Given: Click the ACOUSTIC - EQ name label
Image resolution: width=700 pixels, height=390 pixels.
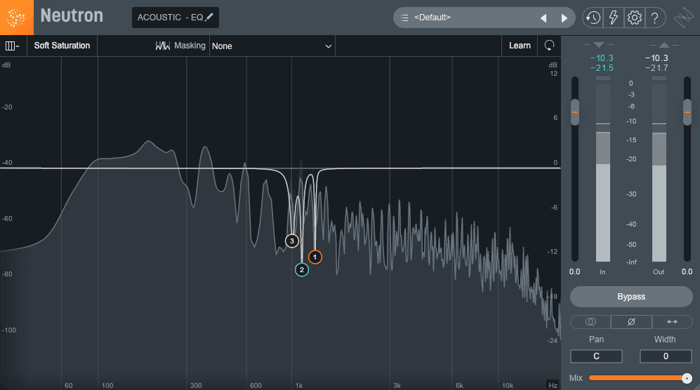Looking at the screenshot, I should [170, 17].
